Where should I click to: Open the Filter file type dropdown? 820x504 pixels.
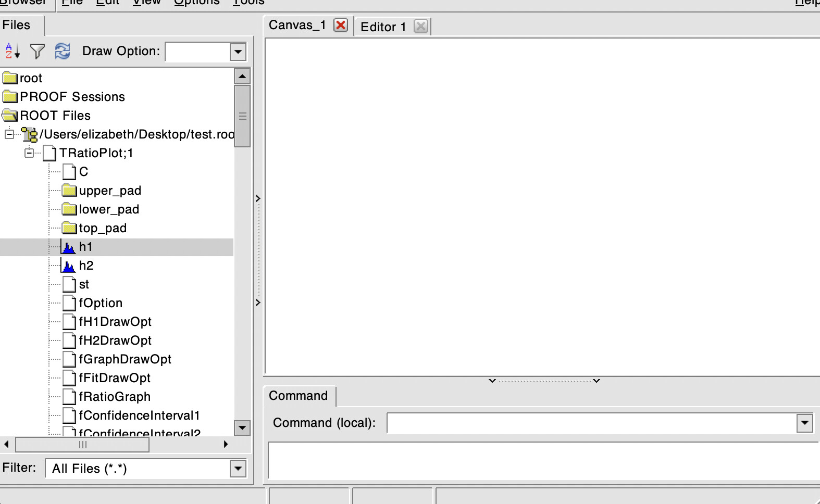(238, 469)
